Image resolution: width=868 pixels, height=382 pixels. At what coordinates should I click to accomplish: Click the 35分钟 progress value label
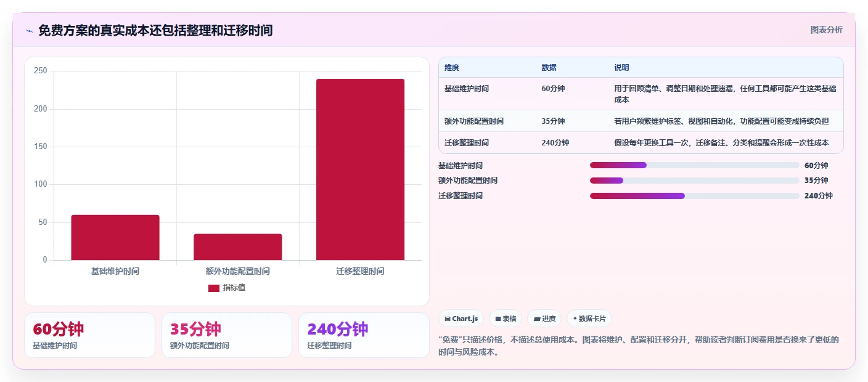click(x=816, y=181)
